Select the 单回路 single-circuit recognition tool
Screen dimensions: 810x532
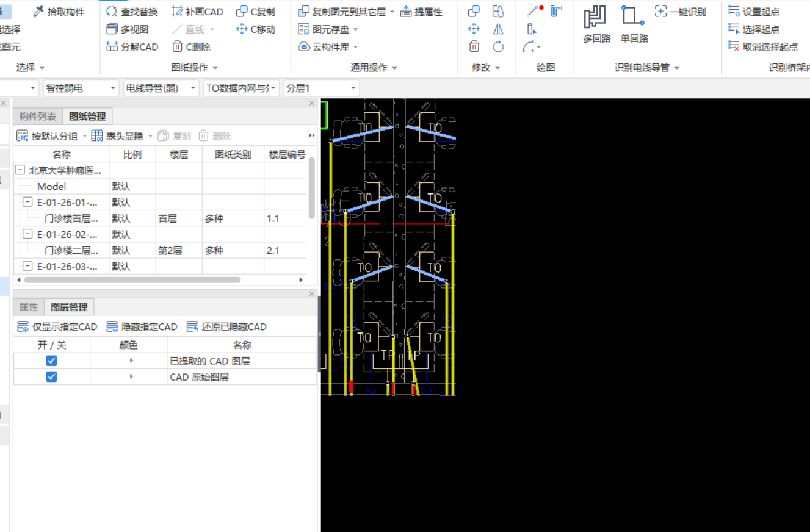(634, 24)
